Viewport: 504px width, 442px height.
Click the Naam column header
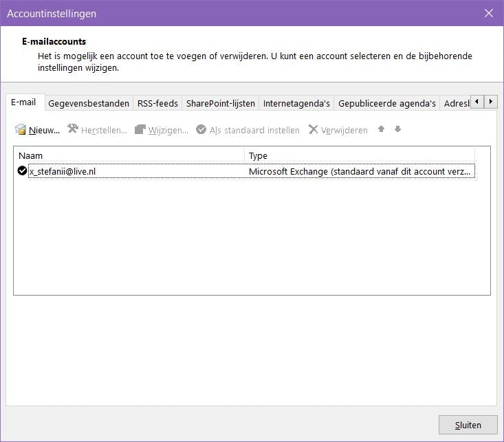pos(129,155)
